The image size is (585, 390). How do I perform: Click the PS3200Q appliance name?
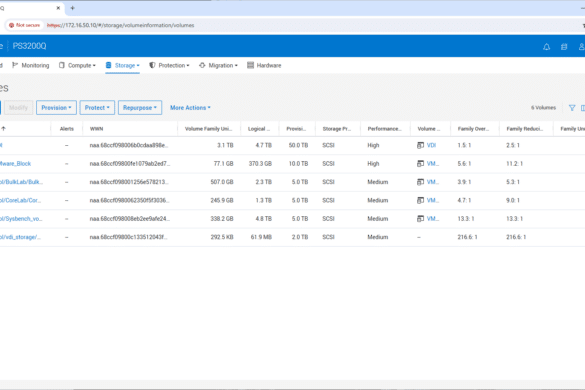[29, 46]
